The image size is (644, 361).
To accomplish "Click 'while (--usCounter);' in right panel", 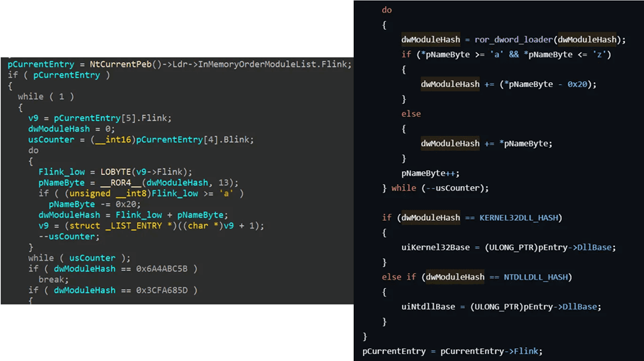I will click(440, 188).
